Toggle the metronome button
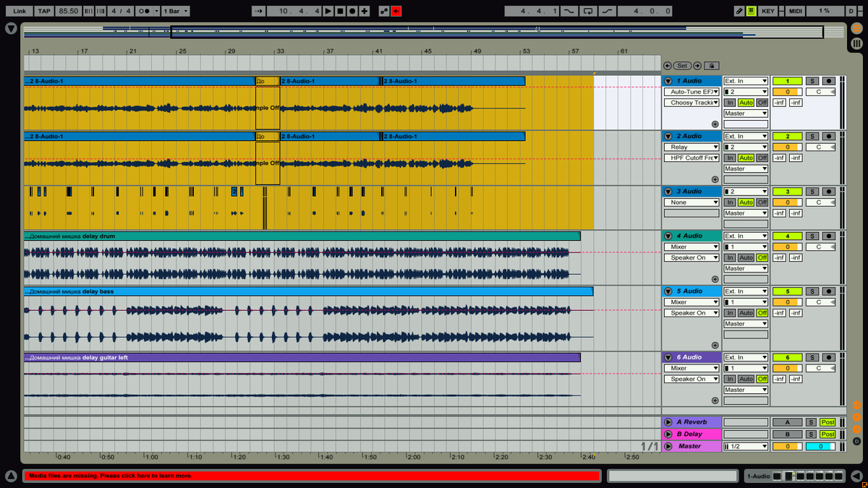Viewport: 868px width, 488px height. click(148, 11)
